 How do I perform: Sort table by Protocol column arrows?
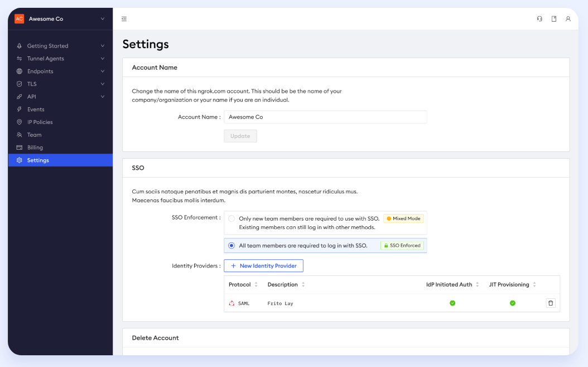256,285
